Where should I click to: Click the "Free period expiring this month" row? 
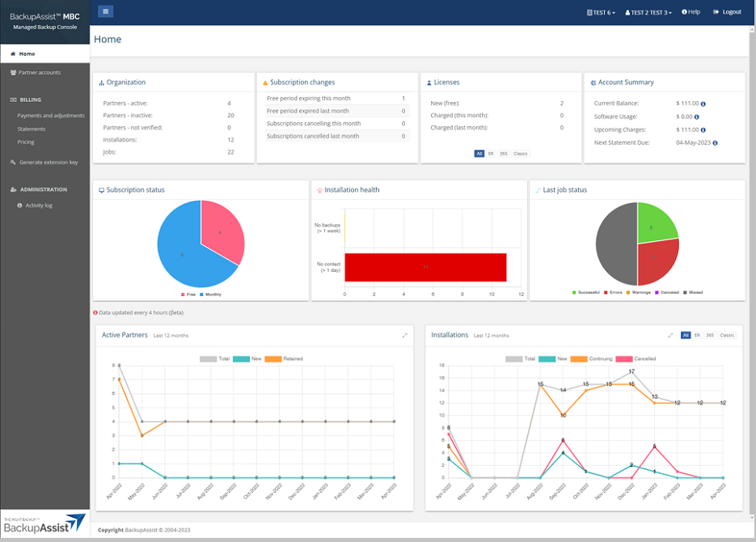coord(336,99)
